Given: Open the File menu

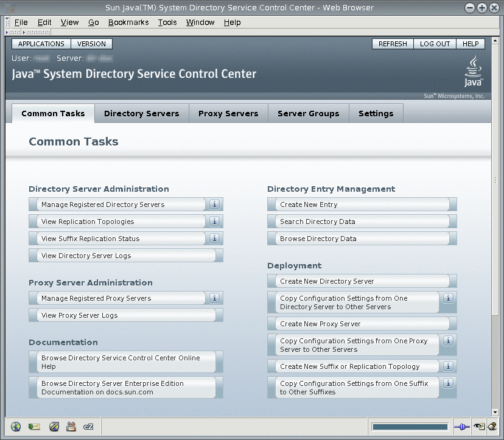Looking at the screenshot, I should pyautogui.click(x=21, y=23).
